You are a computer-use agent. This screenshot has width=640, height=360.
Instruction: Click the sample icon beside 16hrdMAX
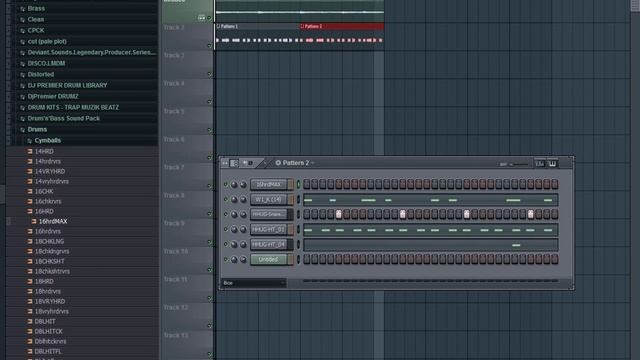(x=34, y=221)
